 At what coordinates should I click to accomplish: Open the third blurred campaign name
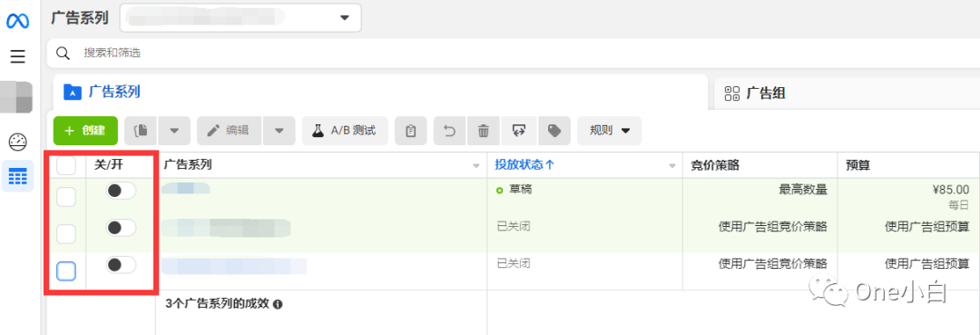tap(234, 266)
